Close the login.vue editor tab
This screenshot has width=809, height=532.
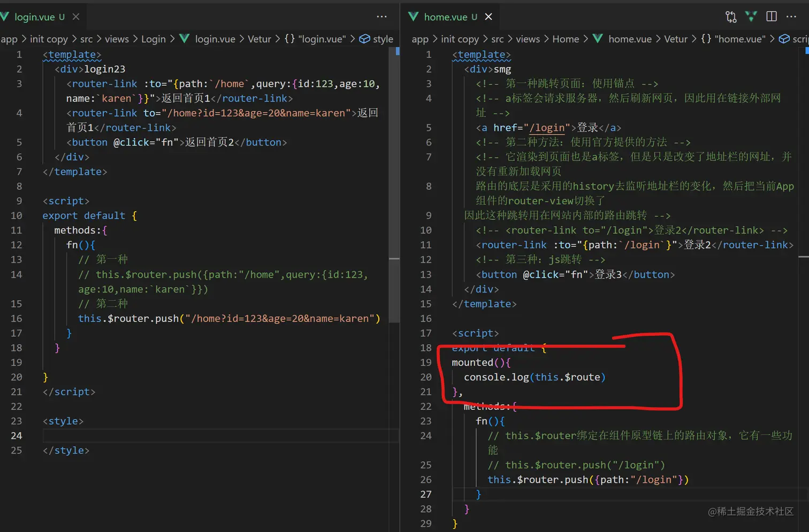76,17
